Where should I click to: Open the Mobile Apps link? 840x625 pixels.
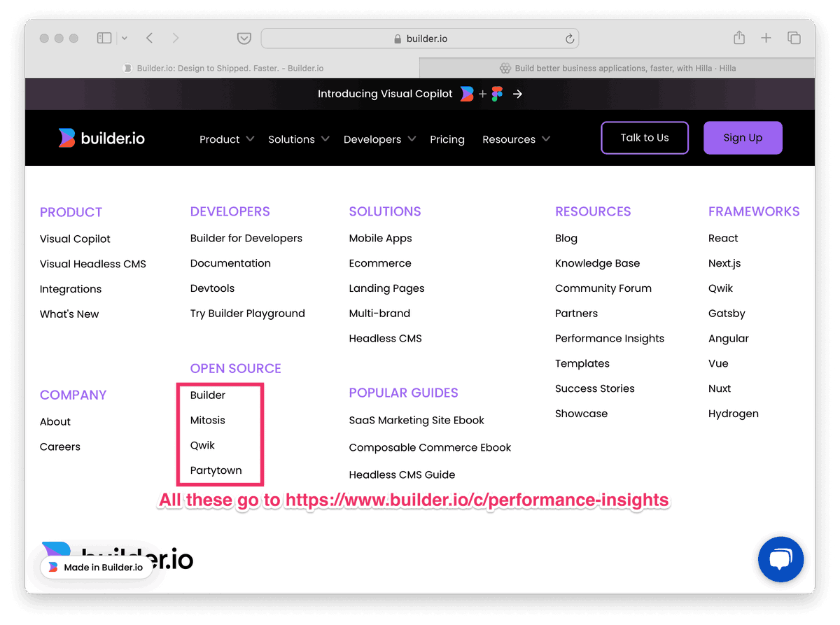point(380,238)
